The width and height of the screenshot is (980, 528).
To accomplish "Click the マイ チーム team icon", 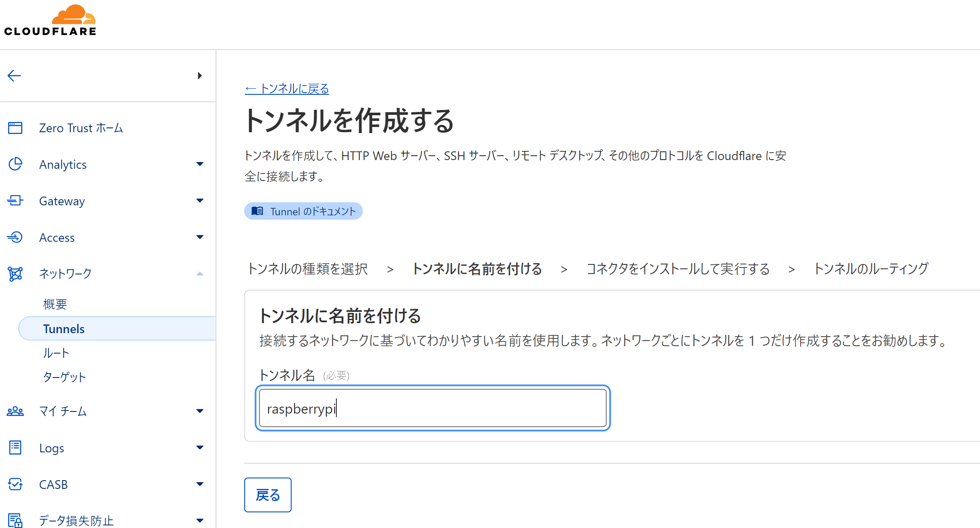I will point(15,411).
